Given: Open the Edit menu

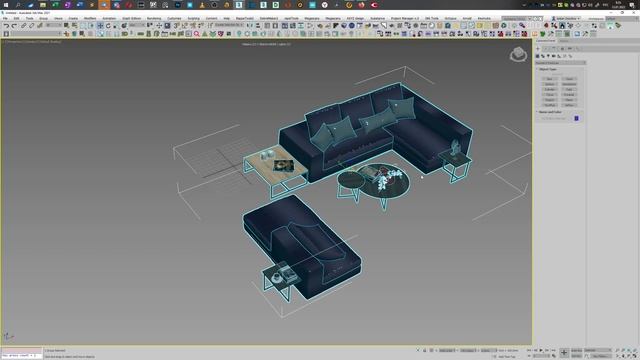Looking at the screenshot, I should (x=16, y=18).
